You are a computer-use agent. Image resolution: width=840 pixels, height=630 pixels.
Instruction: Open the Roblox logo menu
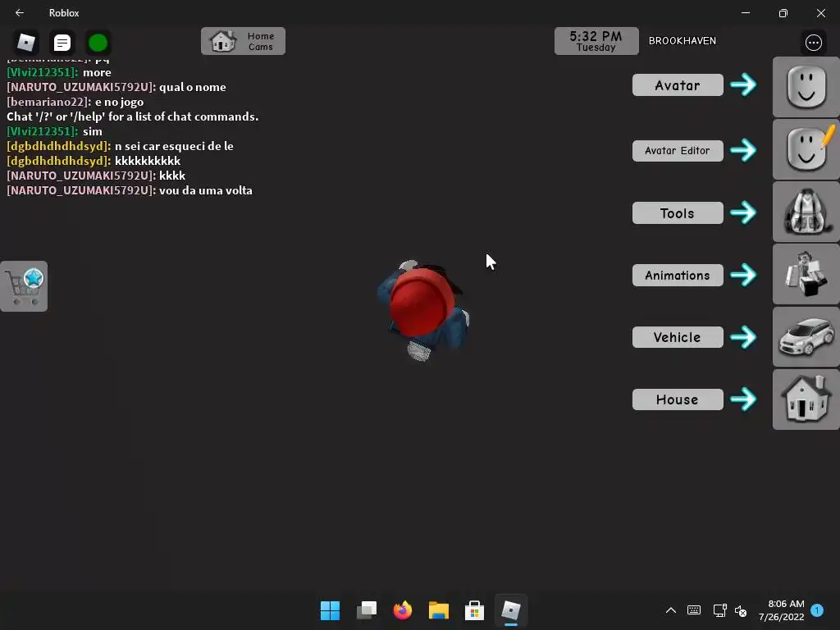click(x=26, y=43)
